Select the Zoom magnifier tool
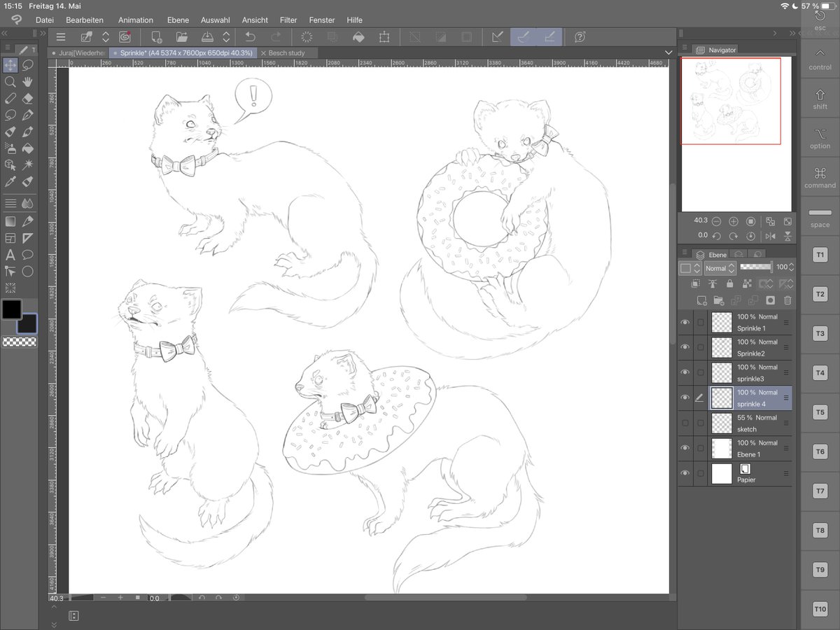 [x=10, y=82]
